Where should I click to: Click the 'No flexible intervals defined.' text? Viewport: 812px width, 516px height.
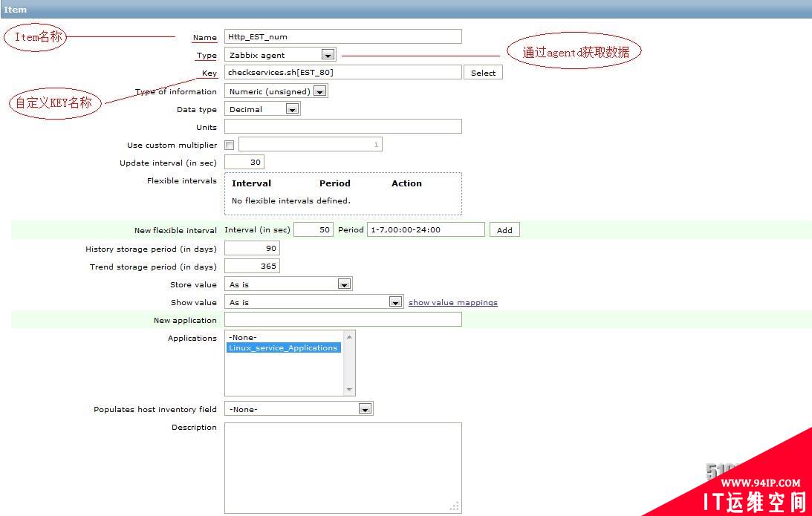point(291,200)
